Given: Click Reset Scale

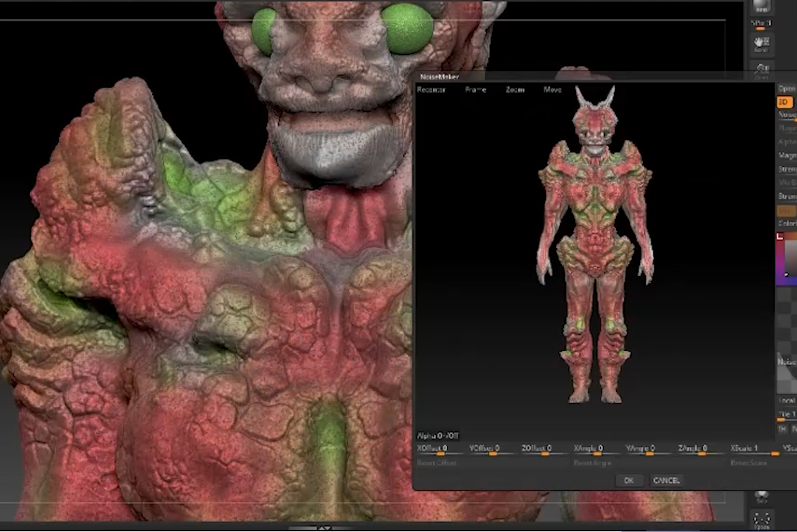Looking at the screenshot, I should coord(748,463).
